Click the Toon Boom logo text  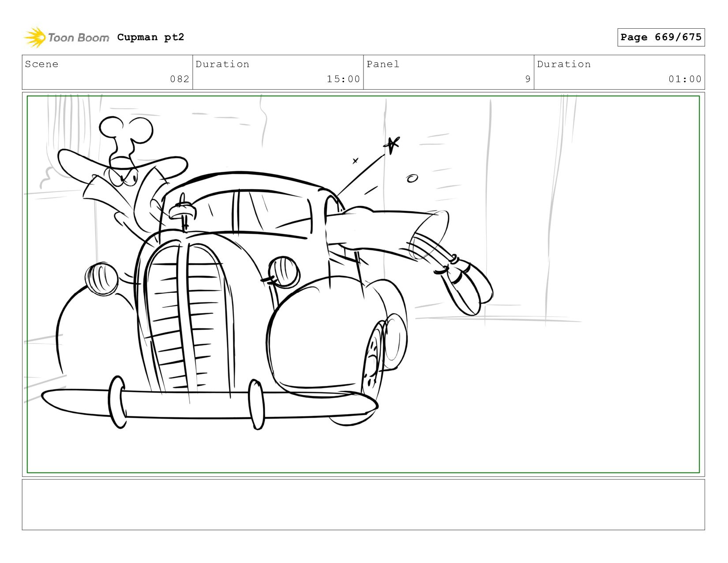coord(78,38)
